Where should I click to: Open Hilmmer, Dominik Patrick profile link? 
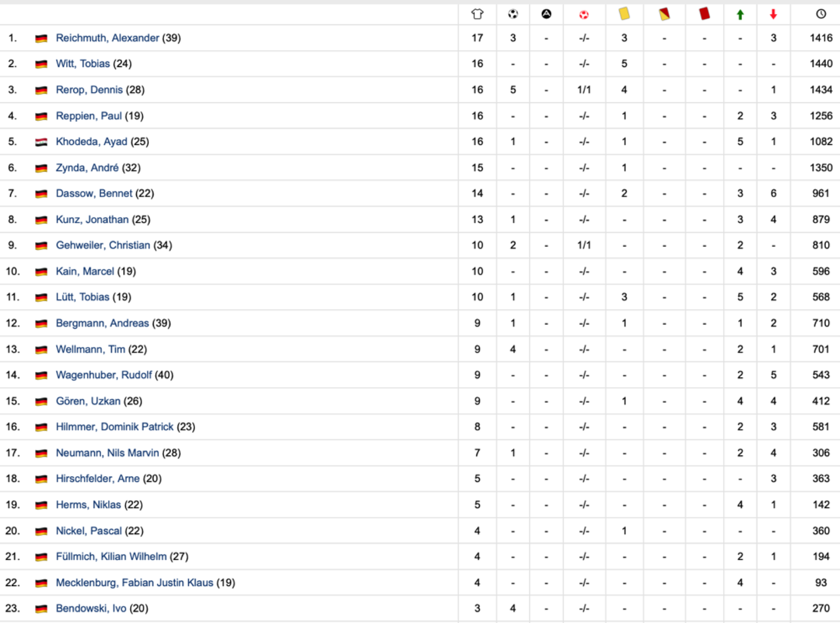115,427
